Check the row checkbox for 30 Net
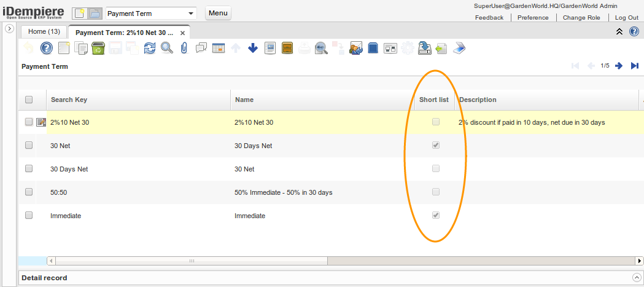 tap(29, 146)
